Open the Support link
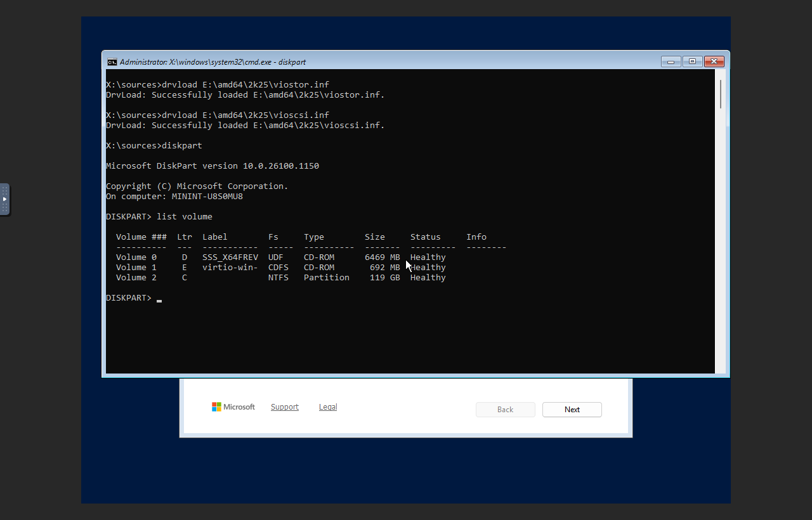The height and width of the screenshot is (520, 812). click(285, 407)
